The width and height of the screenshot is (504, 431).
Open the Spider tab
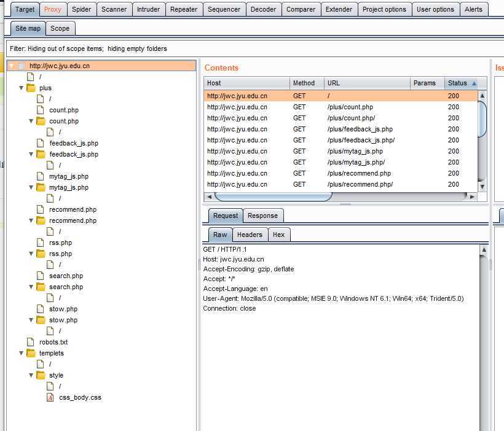click(x=81, y=9)
